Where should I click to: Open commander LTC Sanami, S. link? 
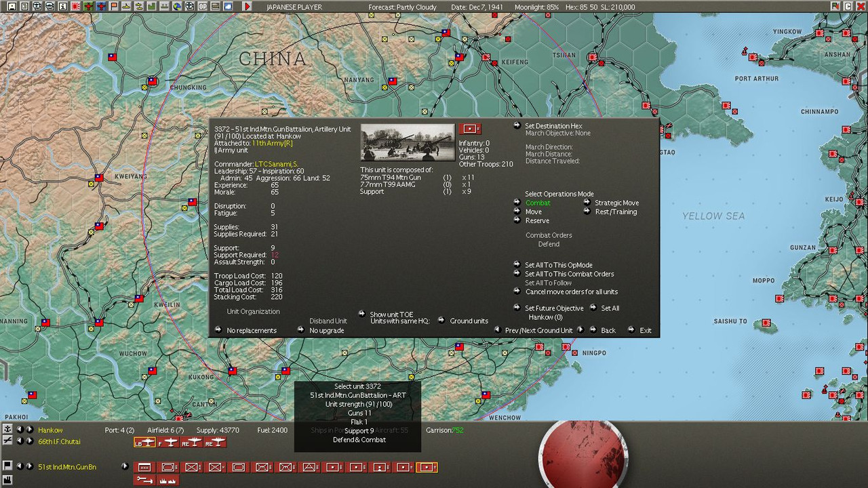pyautogui.click(x=276, y=164)
